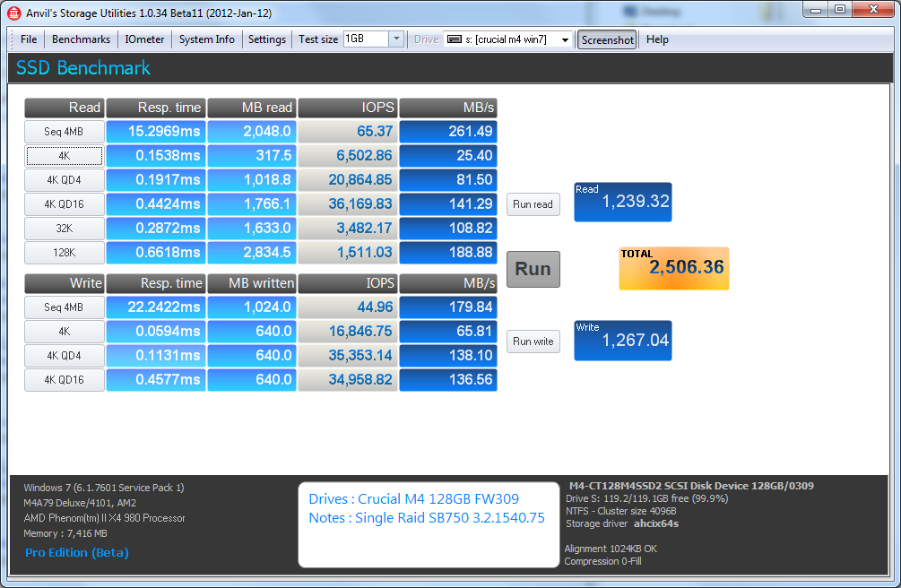Viewport: 901px width, 588px height.
Task: Click the AMD Phenom II X4 980 Processor text
Action: [x=105, y=518]
